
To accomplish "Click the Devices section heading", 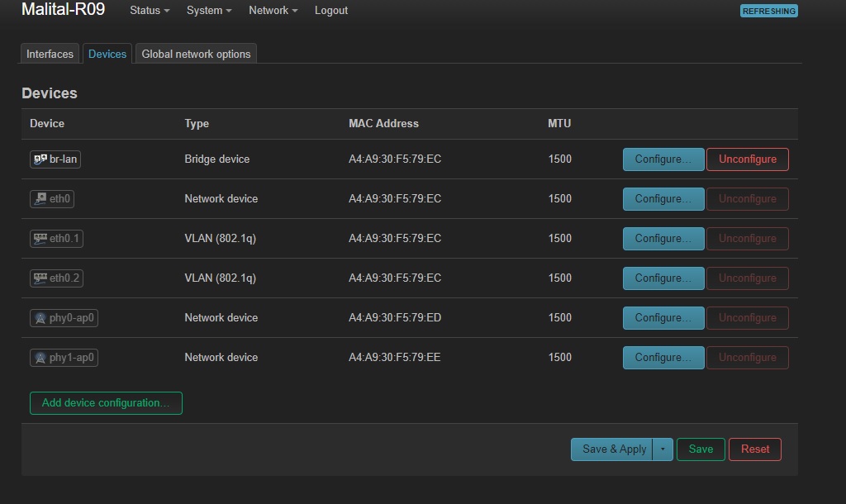I will pos(50,93).
